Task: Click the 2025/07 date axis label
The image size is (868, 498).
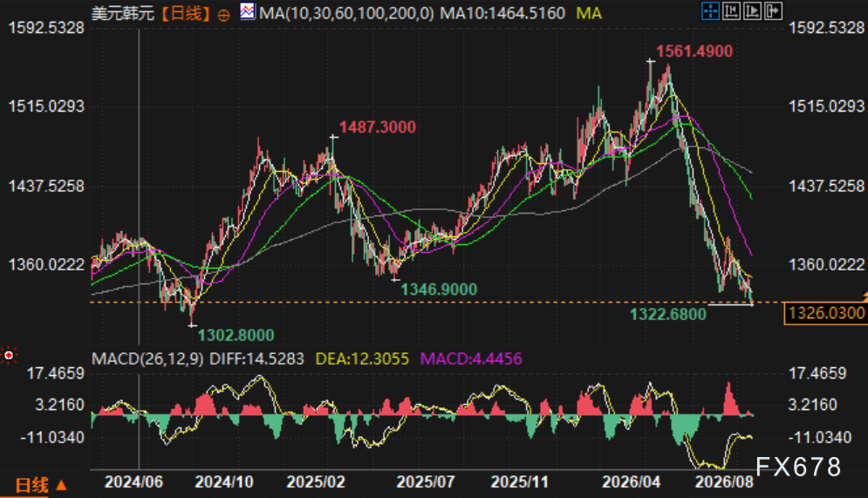Action: pos(425,482)
